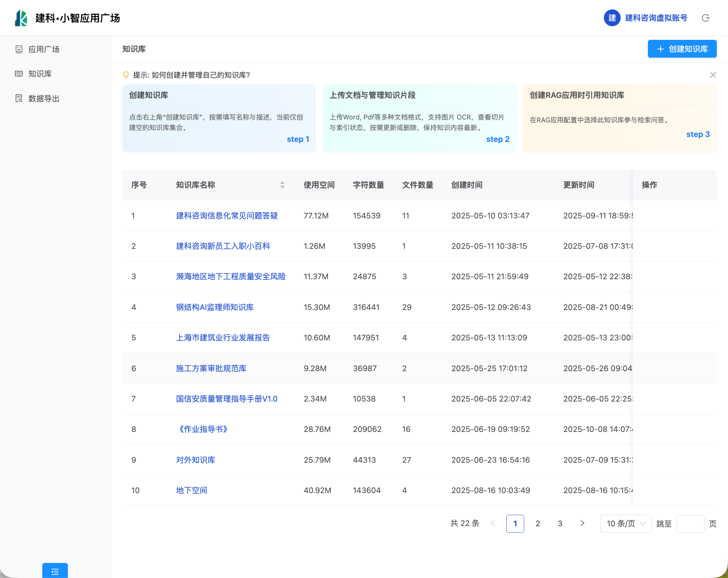Click the blue 建 user avatar
Image resolution: width=728 pixels, height=578 pixels.
click(x=612, y=18)
